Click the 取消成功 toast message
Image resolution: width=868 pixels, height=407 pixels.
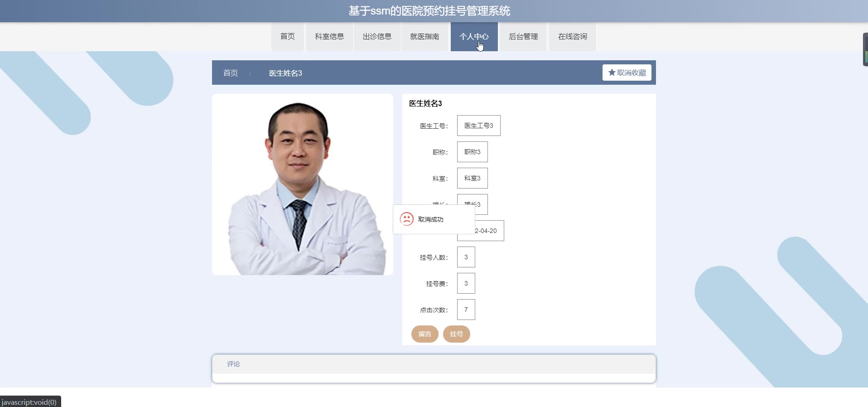[434, 219]
